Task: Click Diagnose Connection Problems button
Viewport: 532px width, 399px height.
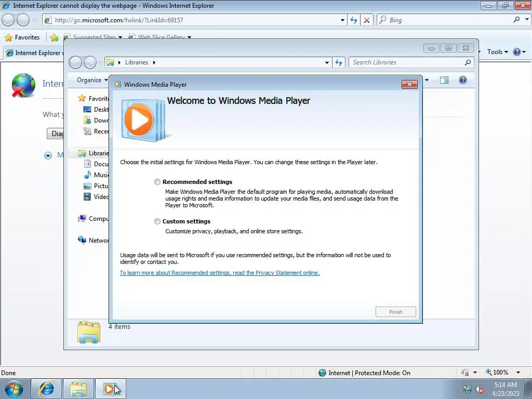Action: click(x=55, y=134)
